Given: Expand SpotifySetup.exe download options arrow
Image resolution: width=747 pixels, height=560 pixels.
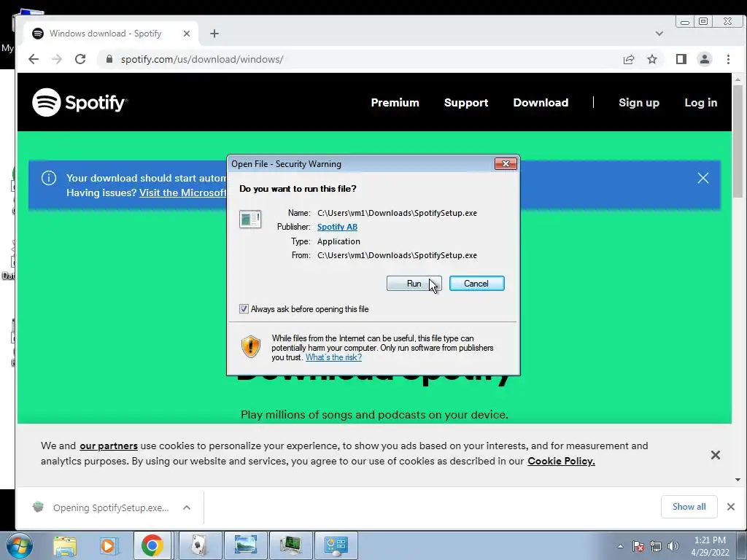Looking at the screenshot, I should pos(187,507).
